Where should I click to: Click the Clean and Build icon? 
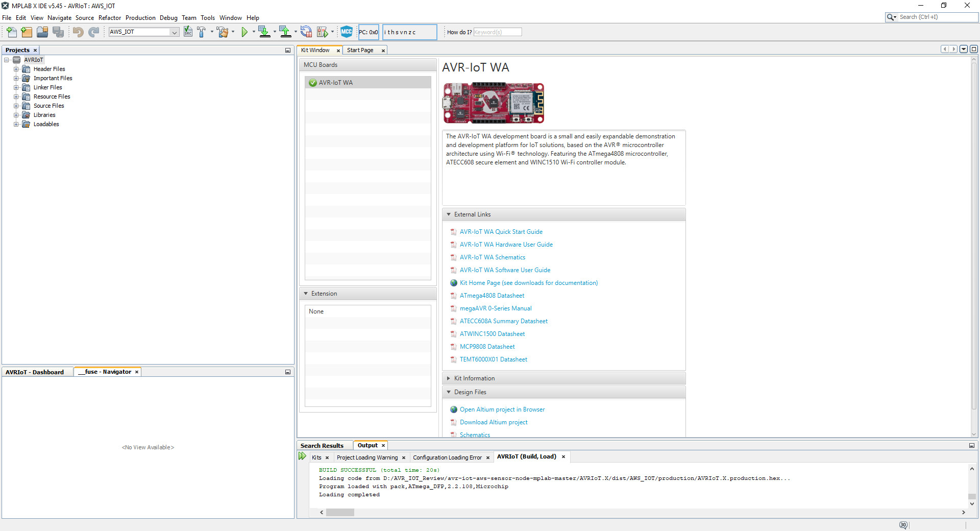[x=223, y=32]
